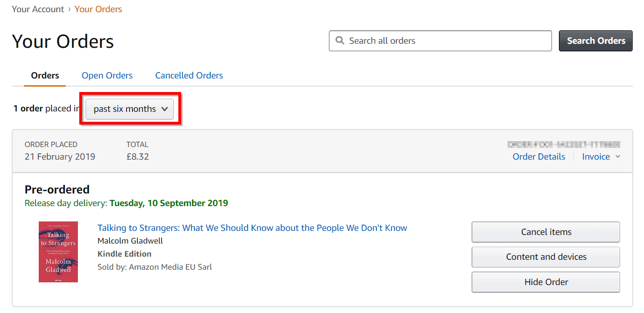The width and height of the screenshot is (644, 313).
Task: Select the Orders tab
Action: click(x=45, y=75)
